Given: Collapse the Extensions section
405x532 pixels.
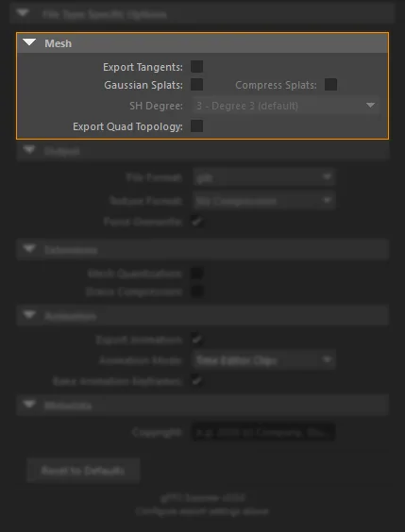Looking at the screenshot, I should click(29, 249).
